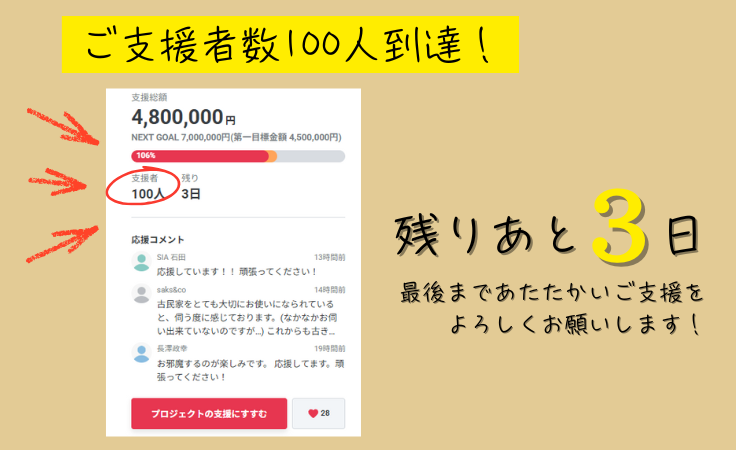Click the bottom red arrow drawing

[x=62, y=244]
